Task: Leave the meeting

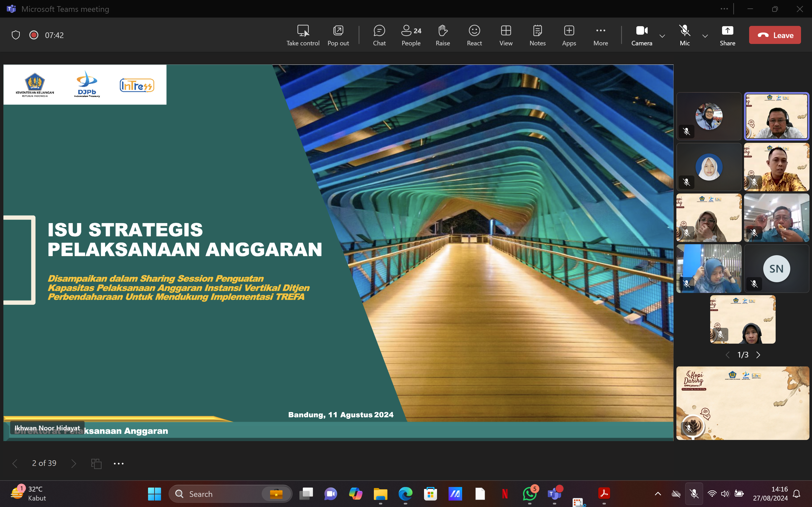Action: tap(775, 35)
